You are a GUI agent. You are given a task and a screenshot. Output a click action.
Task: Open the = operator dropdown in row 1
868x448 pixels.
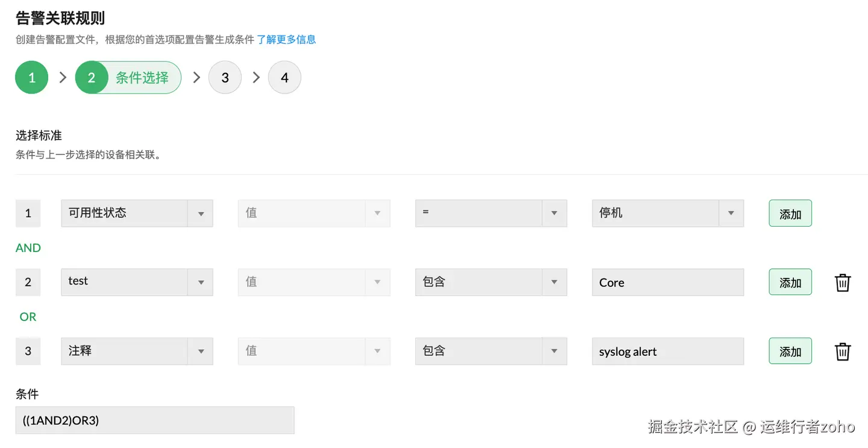coord(491,213)
